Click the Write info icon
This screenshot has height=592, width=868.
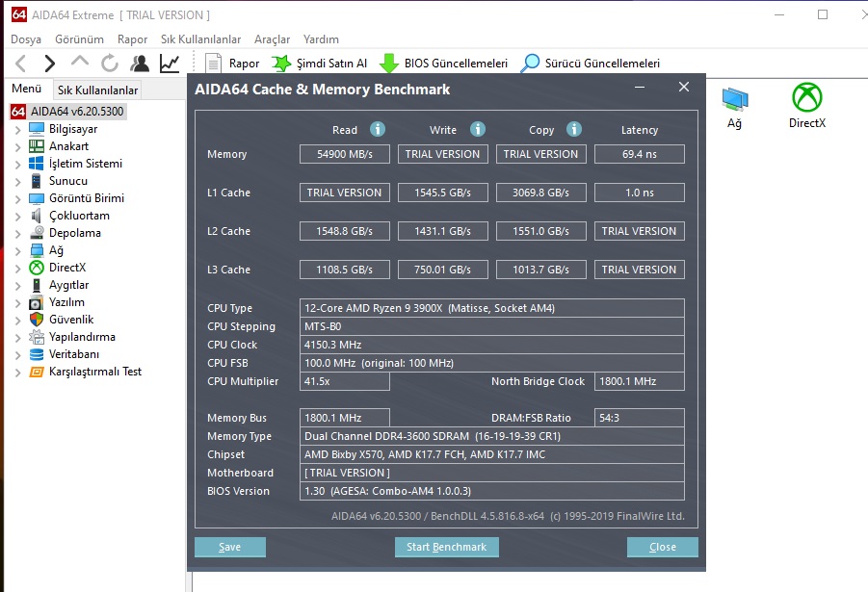point(478,129)
